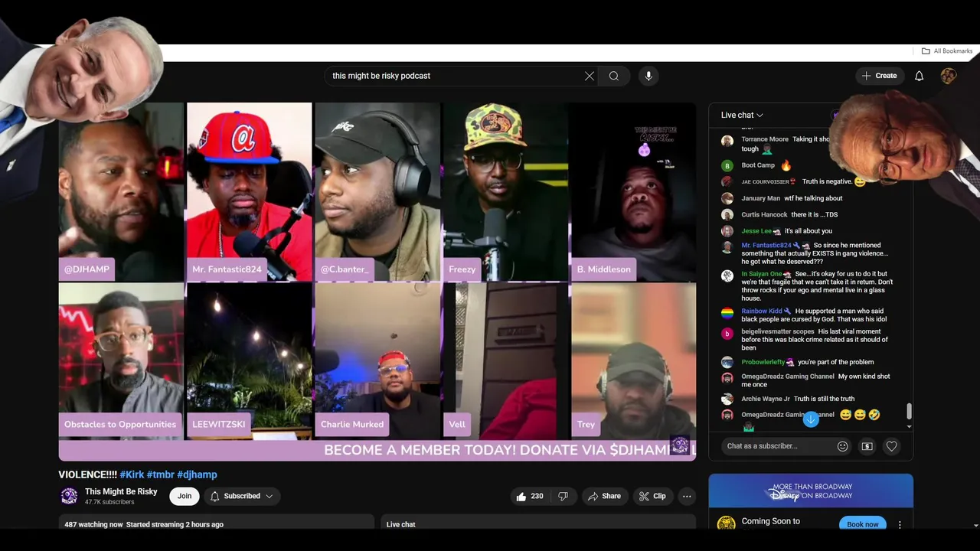Open the Live chat section below the video
Screen dimensions: 980x551
pyautogui.click(x=538, y=522)
